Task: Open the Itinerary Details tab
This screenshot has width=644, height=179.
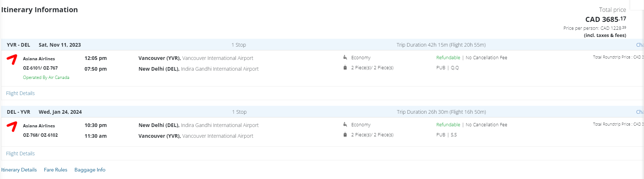Action: (x=19, y=170)
